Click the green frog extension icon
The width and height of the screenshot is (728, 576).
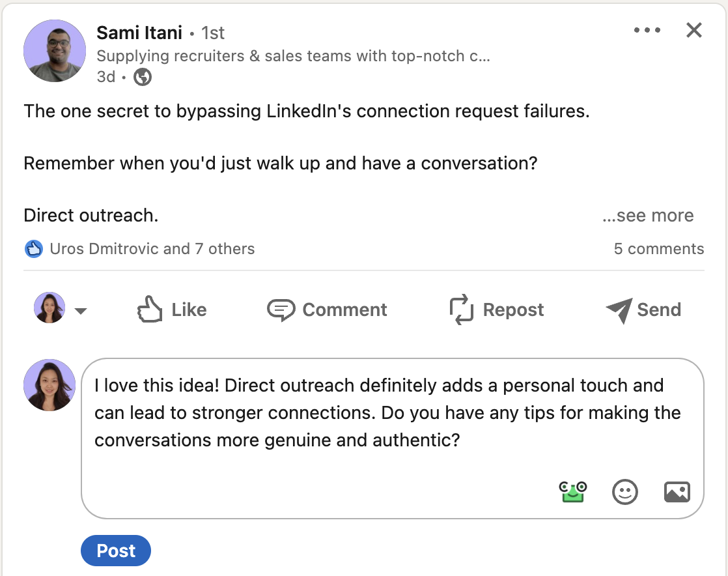click(574, 491)
